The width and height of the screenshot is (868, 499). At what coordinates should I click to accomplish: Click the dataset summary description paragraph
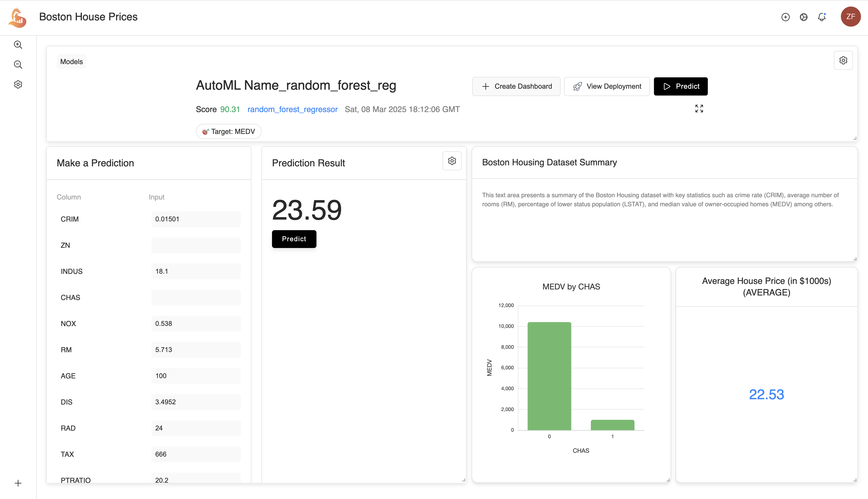click(x=661, y=199)
